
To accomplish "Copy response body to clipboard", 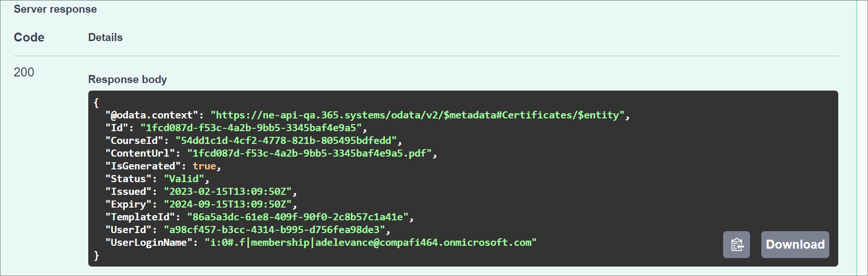I will point(736,244).
